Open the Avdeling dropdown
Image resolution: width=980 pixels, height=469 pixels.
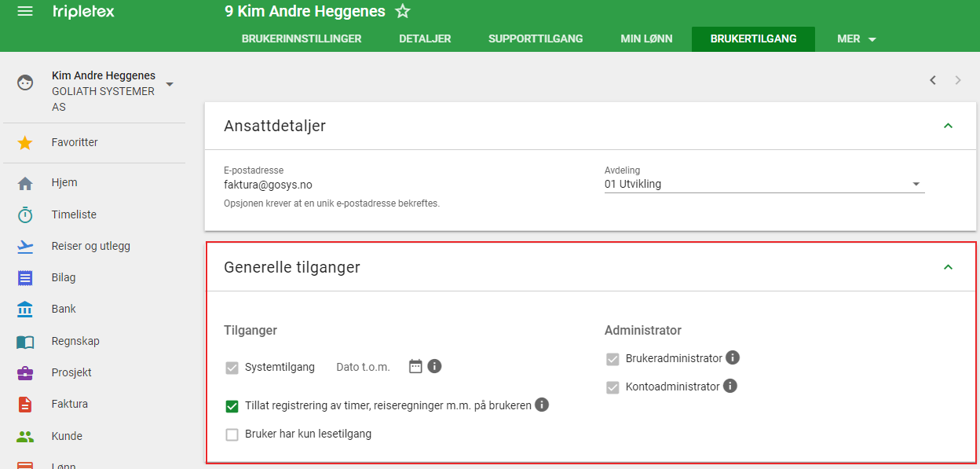tap(764, 185)
